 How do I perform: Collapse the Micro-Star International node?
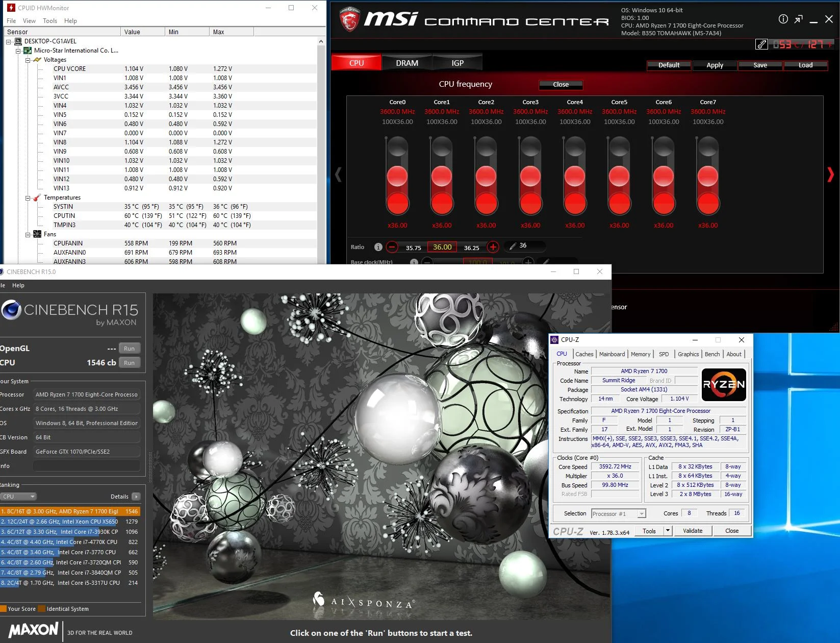tap(18, 51)
